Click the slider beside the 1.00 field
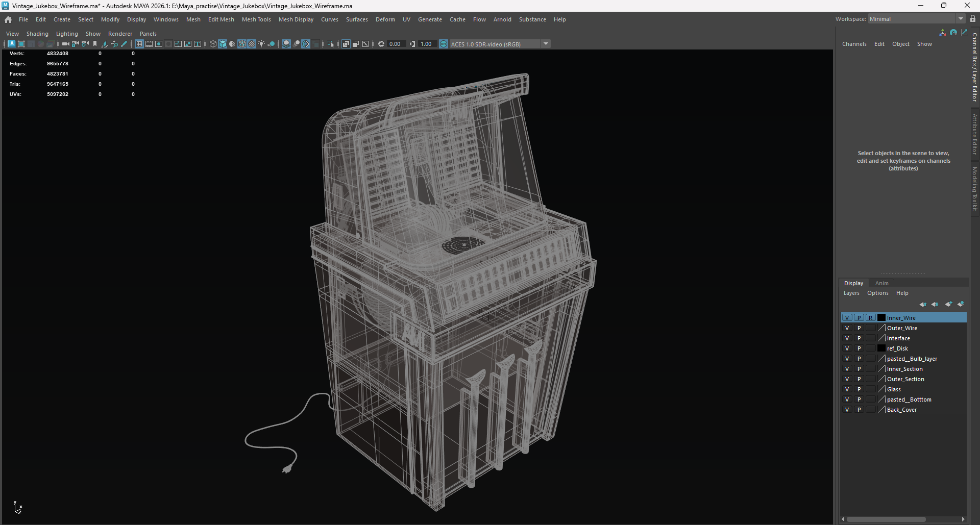The width and height of the screenshot is (980, 525). coord(412,44)
